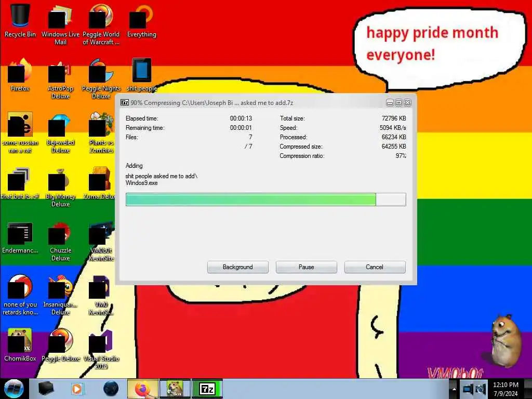
Task: Select Insaniquarium Deluxe desktop icon
Action: click(x=60, y=295)
